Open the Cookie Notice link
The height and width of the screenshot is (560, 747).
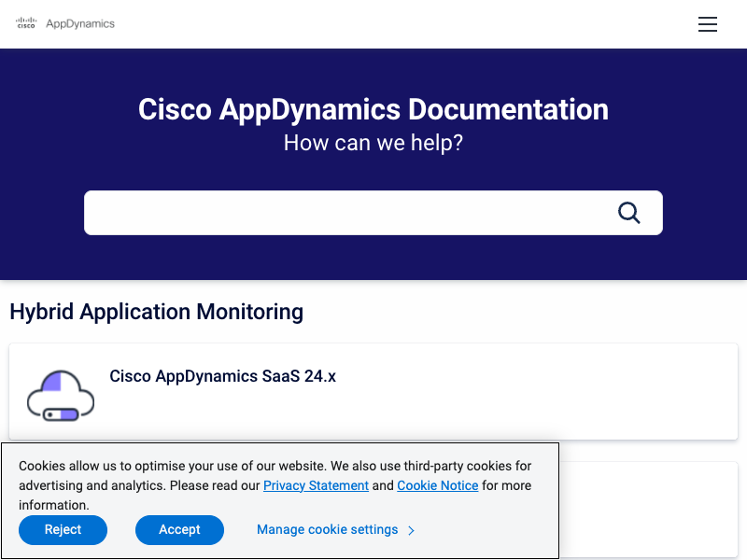[x=438, y=485]
